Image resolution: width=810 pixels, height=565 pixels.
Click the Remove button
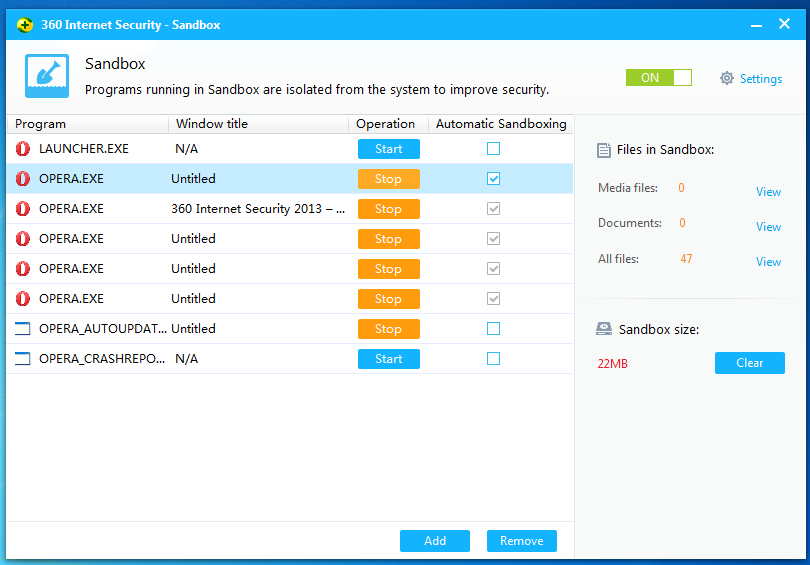tap(522, 541)
